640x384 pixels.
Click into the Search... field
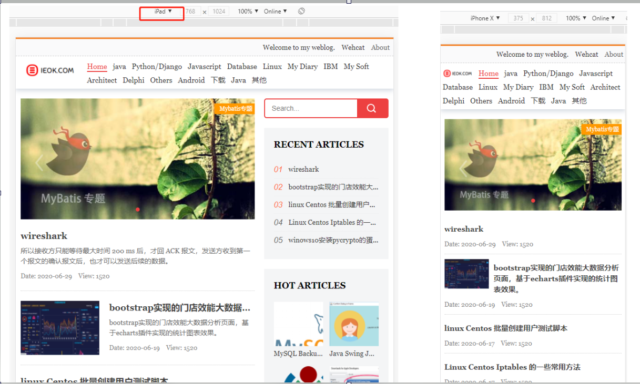tap(311, 108)
